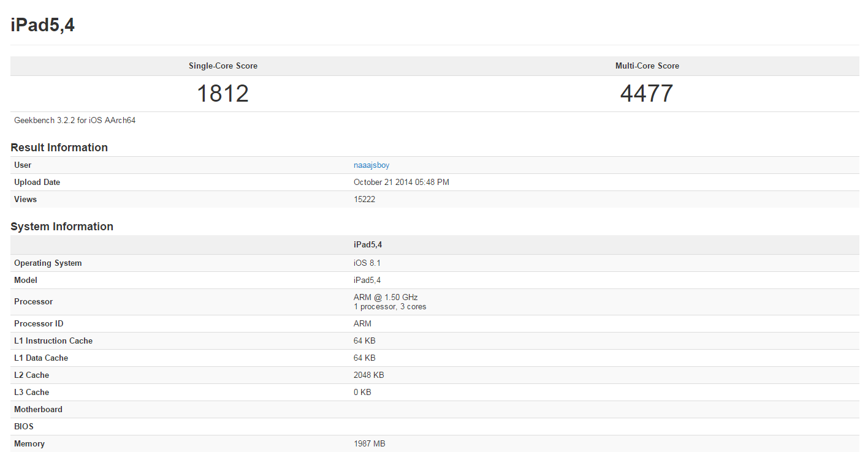868x463 pixels.
Task: Select the L1 Data Cache 64 KB value
Action: tap(365, 358)
